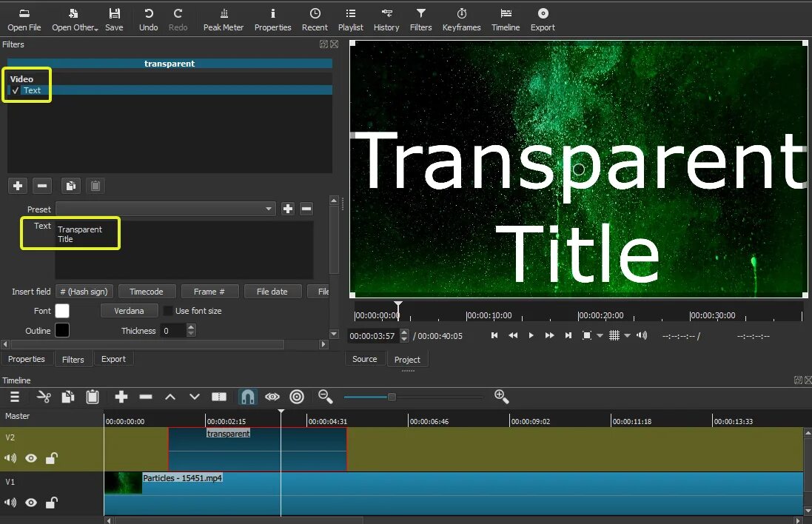Change the Verdana font
Viewport: 812px width, 524px height.
pos(129,311)
